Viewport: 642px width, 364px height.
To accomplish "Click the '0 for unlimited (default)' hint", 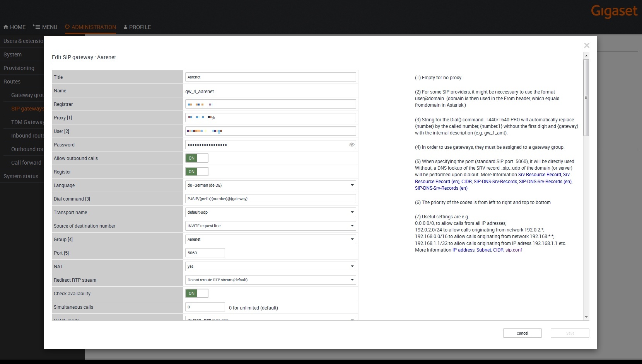I will coord(253,308).
